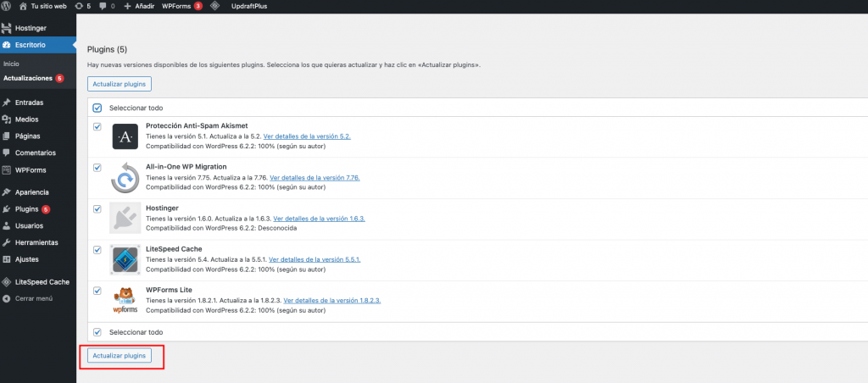This screenshot has width=868, height=383.
Task: Click the LiteSpeed diamond icon in admin bar
Action: pos(215,6)
